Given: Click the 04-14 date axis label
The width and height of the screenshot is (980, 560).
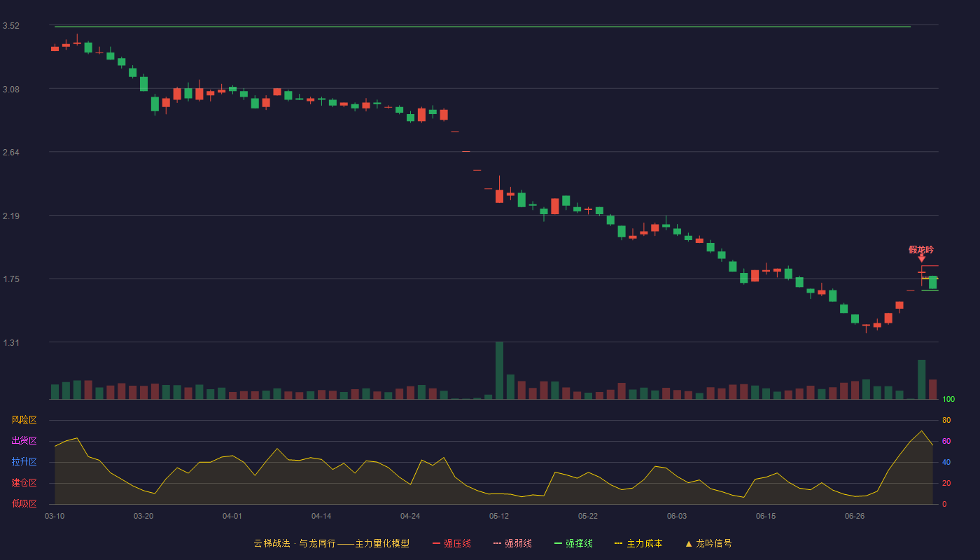Looking at the screenshot, I should 321,516.
